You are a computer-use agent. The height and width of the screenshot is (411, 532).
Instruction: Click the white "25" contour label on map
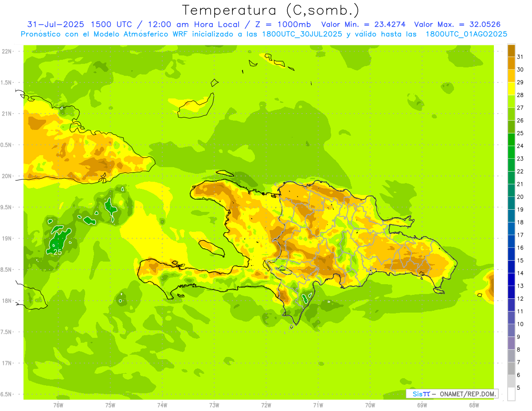tap(57, 252)
